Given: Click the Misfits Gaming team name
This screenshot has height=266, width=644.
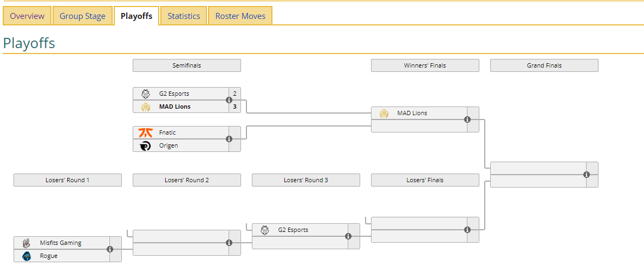Looking at the screenshot, I should tap(60, 243).
